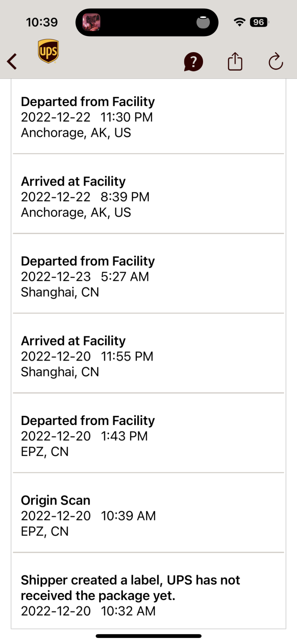
Task: Tap the battery level indicator
Action: coord(259,22)
